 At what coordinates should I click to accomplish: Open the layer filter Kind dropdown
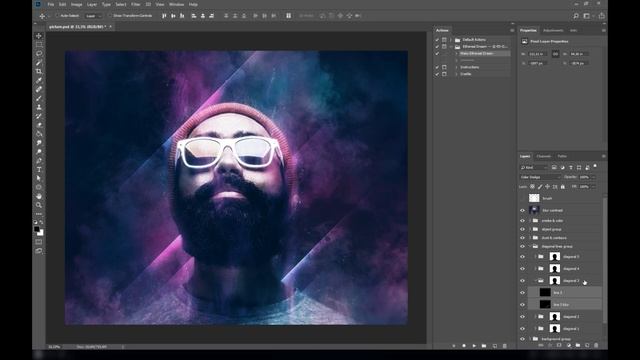click(x=534, y=167)
